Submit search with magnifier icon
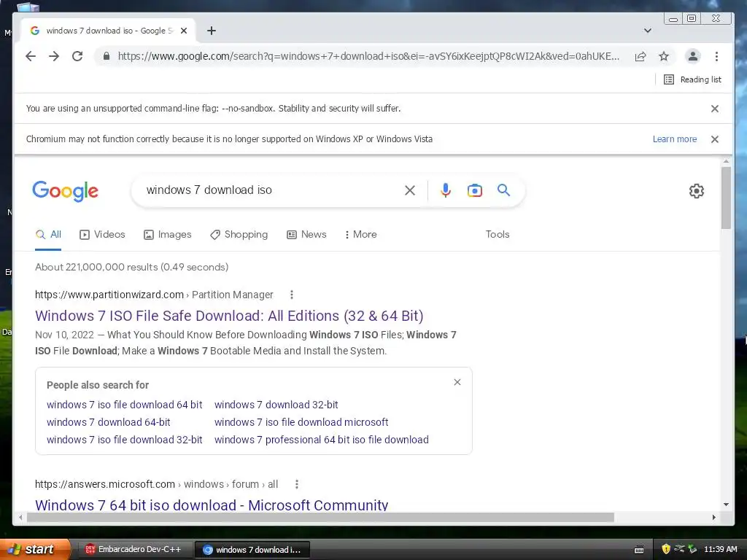Screen dimensions: 747x560 pos(503,190)
